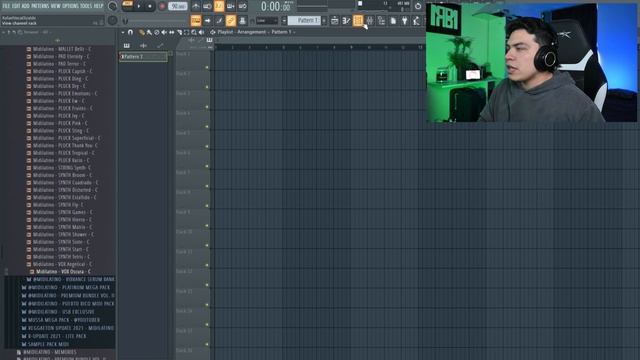Select the playlist Paint brush tool
This screenshot has height=360, width=640.
click(x=149, y=32)
